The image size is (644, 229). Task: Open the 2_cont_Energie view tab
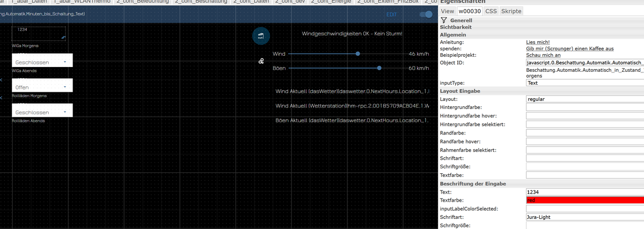click(x=330, y=2)
